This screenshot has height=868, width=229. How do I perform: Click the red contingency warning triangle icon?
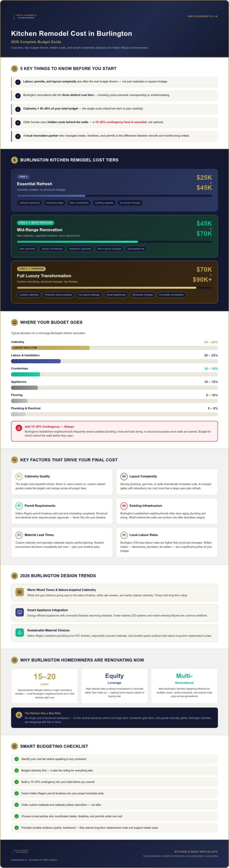coord(19,428)
